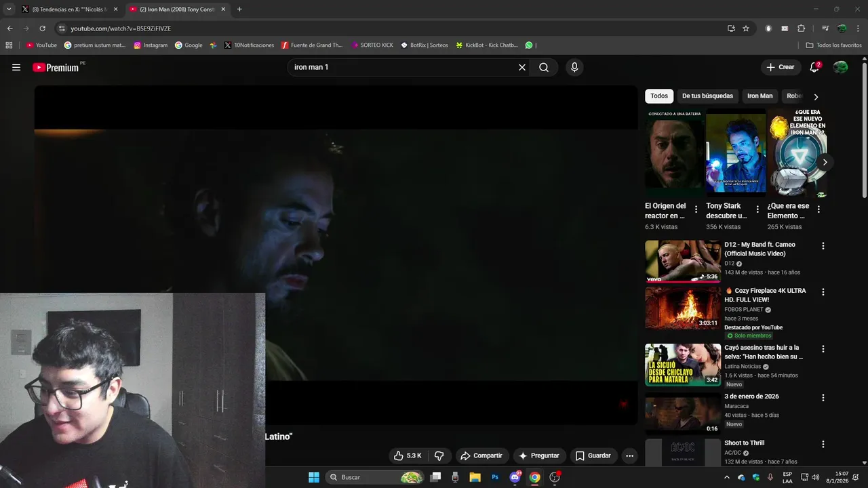
Task: Go back to previous page
Action: click(x=9, y=28)
